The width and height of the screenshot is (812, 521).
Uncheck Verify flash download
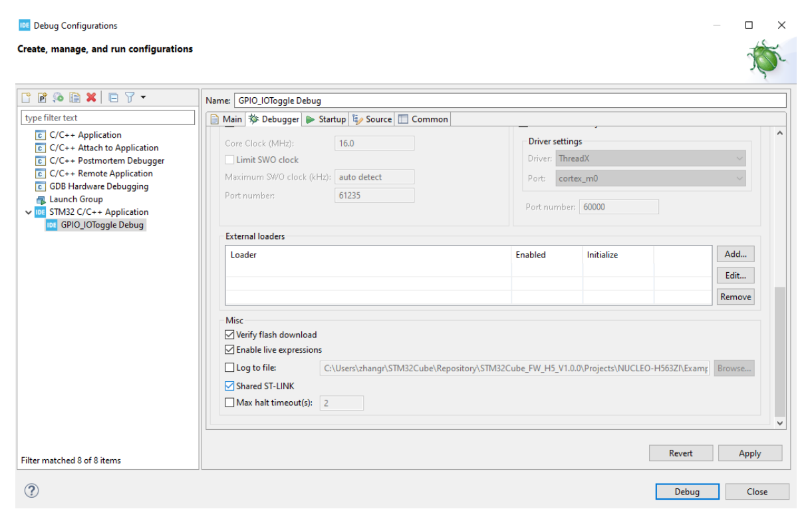pyautogui.click(x=229, y=335)
